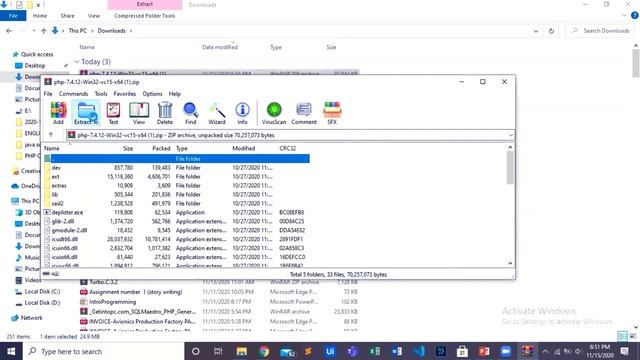The image size is (640, 360).
Task: Launch the Wizard tool
Action: point(217,113)
